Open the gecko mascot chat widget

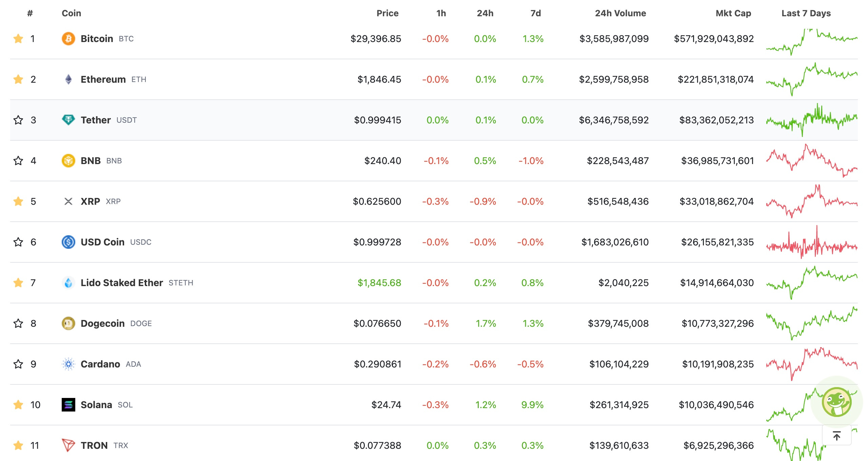point(836,402)
